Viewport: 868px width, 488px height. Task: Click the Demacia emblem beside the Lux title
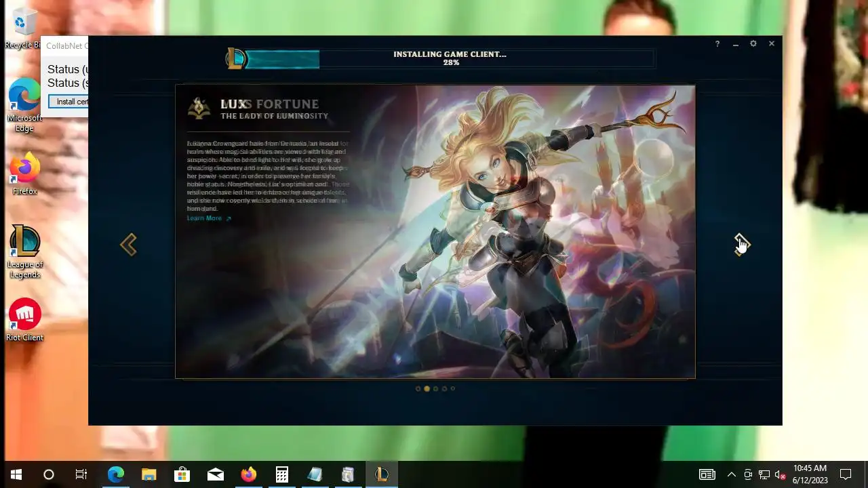pos(199,108)
